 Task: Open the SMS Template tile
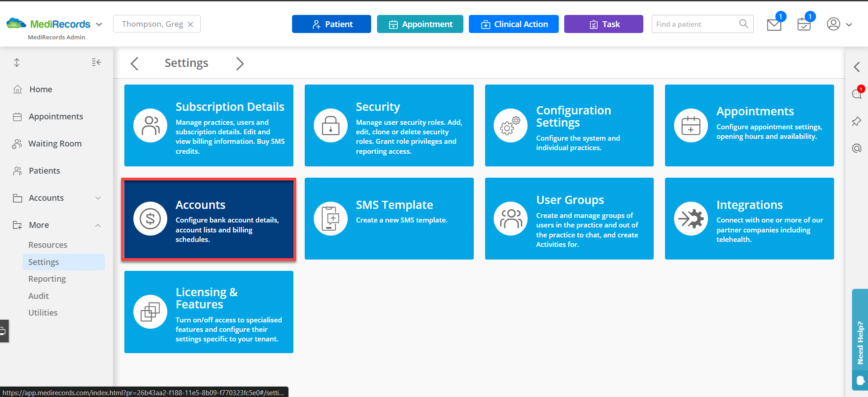click(x=389, y=219)
